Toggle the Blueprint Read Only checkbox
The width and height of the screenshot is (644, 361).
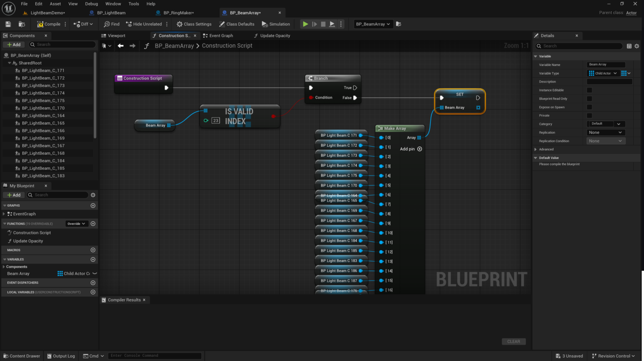589,99
